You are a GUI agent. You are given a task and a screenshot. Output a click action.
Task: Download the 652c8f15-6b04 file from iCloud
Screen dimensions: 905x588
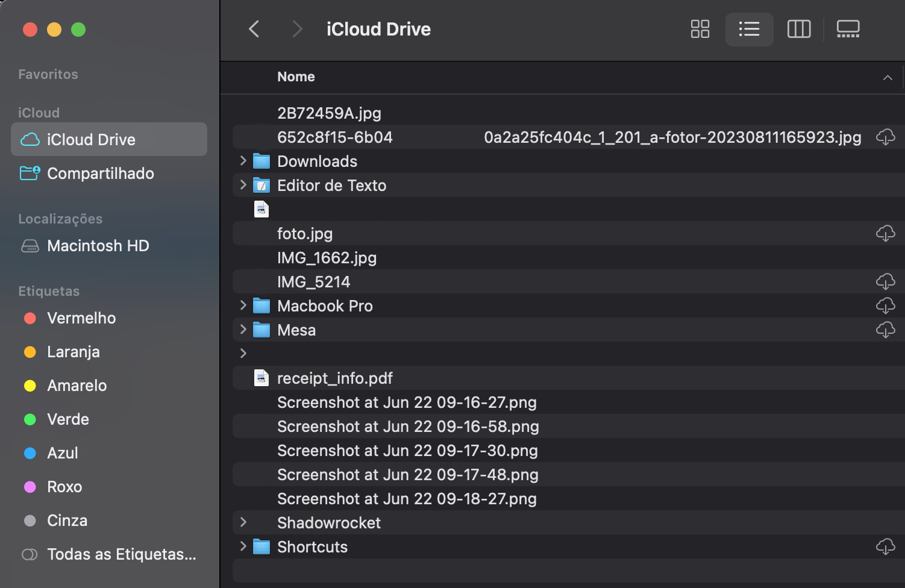(x=885, y=137)
